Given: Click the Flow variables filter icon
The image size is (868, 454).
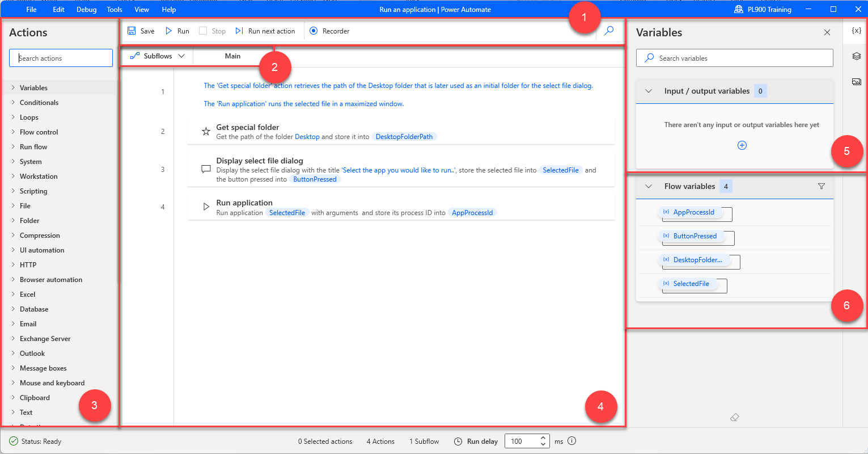Looking at the screenshot, I should [822, 186].
